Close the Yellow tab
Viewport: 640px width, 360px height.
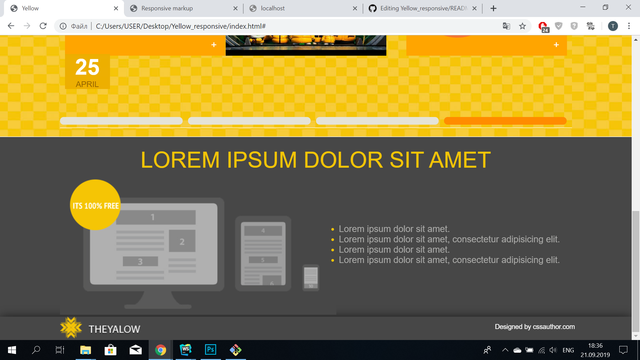click(x=116, y=8)
